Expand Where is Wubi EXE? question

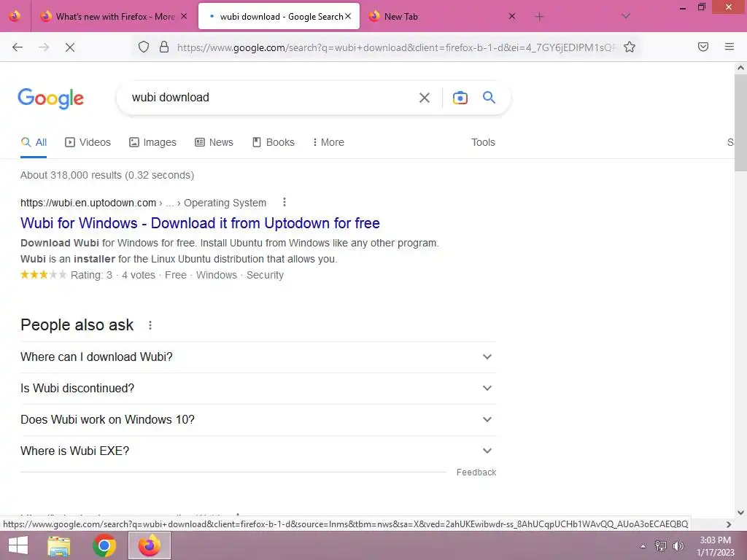[x=258, y=451]
